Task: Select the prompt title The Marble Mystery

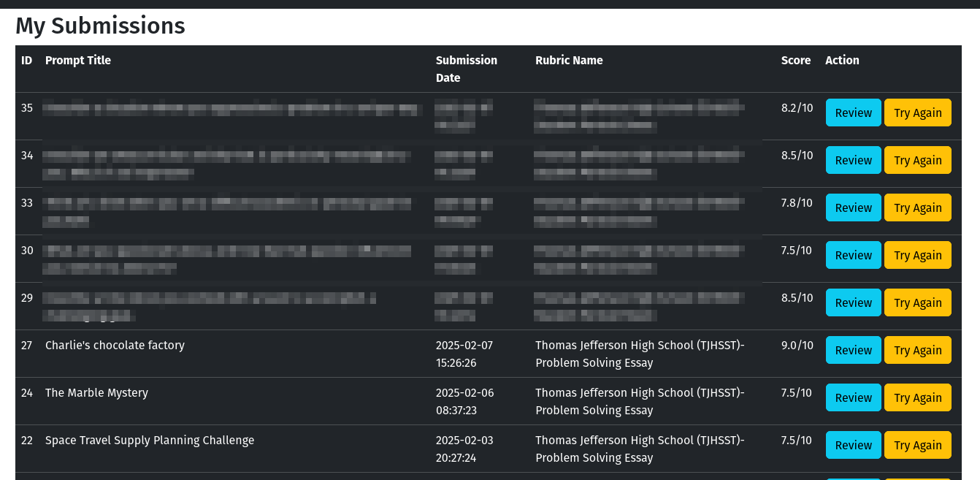Action: 96,392
